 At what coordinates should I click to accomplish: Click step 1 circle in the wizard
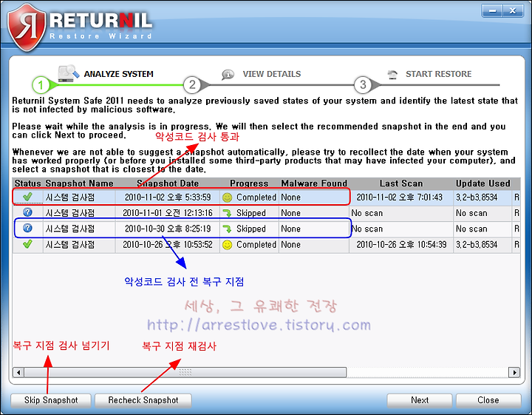(41, 85)
